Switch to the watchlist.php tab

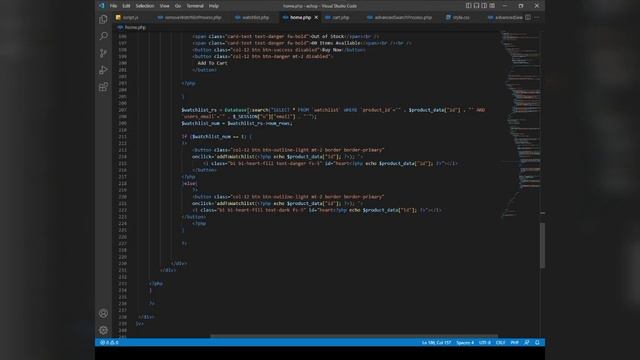(x=255, y=18)
